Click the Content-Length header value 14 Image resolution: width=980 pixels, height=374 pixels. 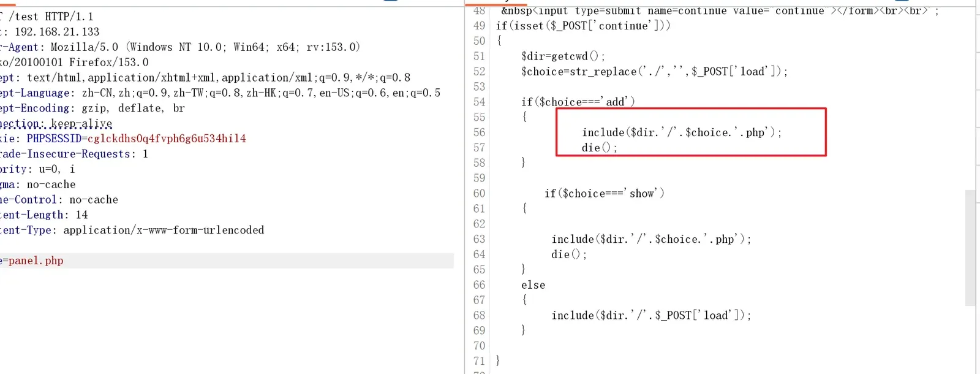(81, 215)
